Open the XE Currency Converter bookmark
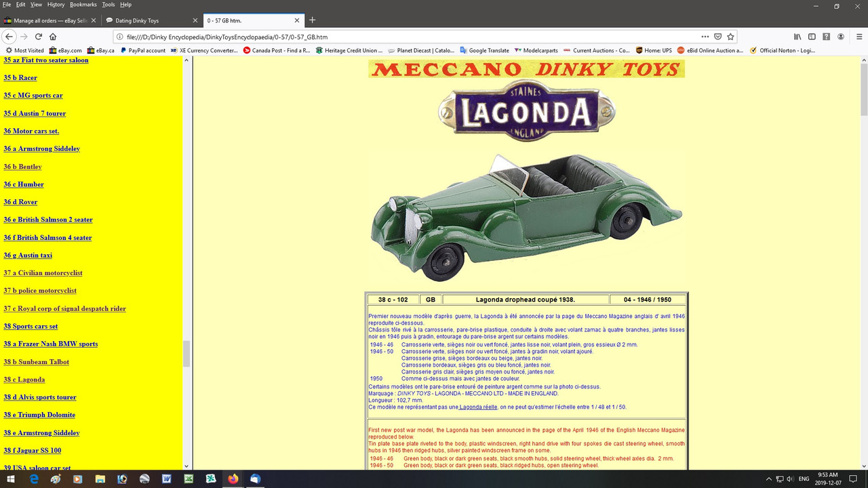Screen dimensions: 868x488 click(x=204, y=50)
